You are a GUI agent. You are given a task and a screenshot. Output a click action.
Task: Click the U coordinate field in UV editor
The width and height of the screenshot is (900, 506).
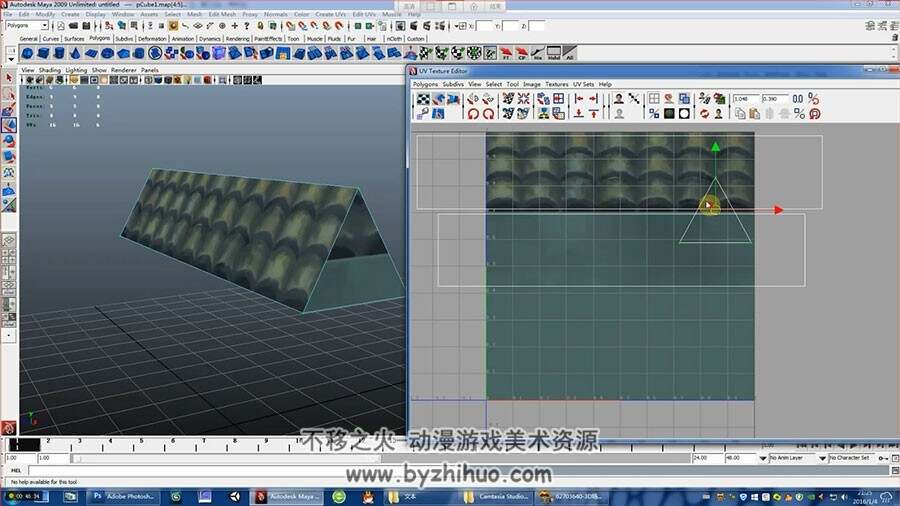[745, 99]
